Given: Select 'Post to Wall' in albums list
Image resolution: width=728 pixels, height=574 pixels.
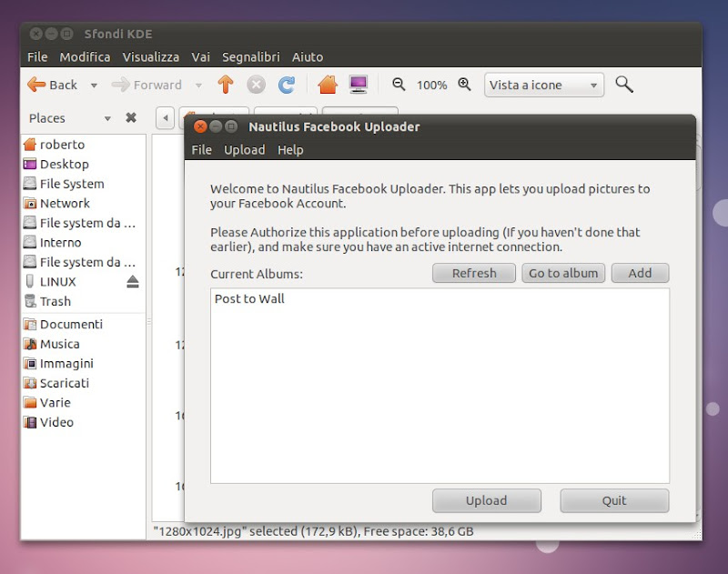Looking at the screenshot, I should point(440,299).
